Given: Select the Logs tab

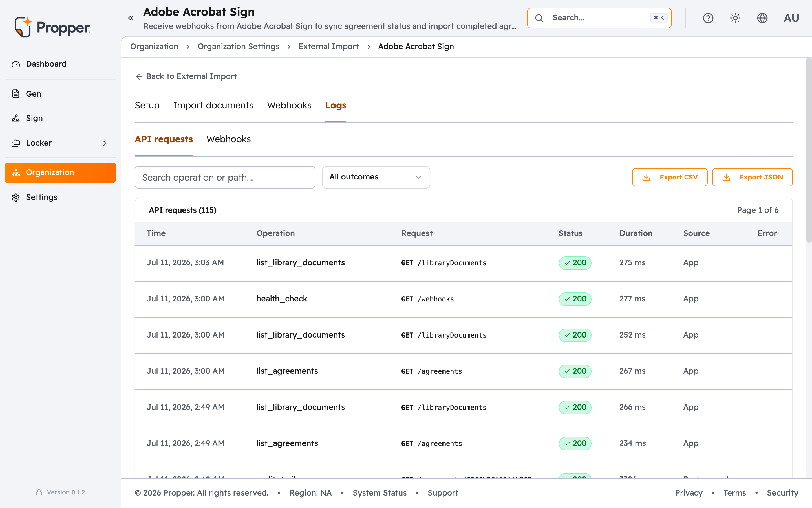Looking at the screenshot, I should coord(336,106).
